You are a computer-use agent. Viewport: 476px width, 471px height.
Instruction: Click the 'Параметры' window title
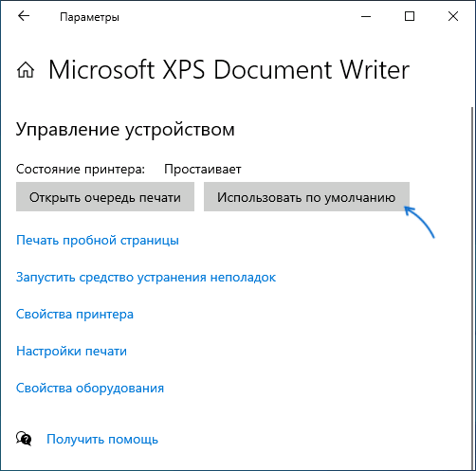(89, 17)
